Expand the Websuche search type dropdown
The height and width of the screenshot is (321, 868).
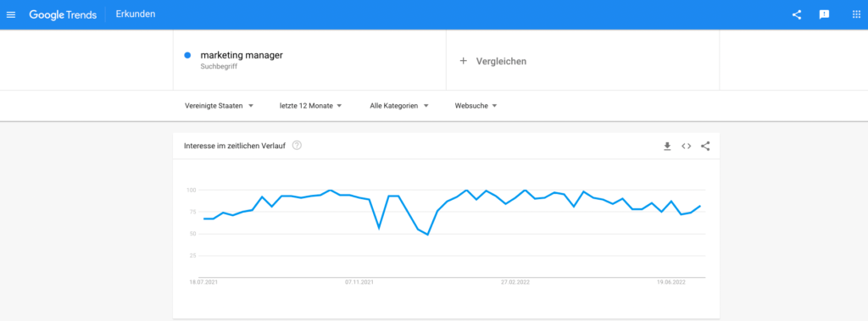coord(476,106)
